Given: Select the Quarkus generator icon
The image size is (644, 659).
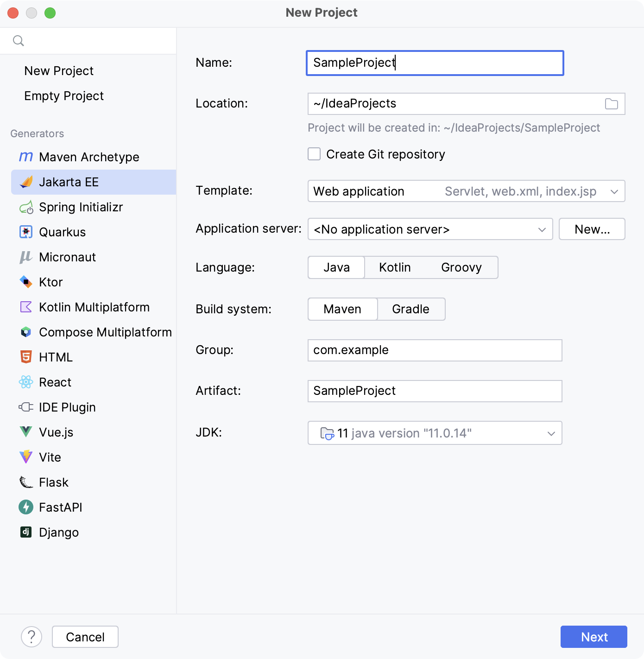Looking at the screenshot, I should (x=26, y=232).
